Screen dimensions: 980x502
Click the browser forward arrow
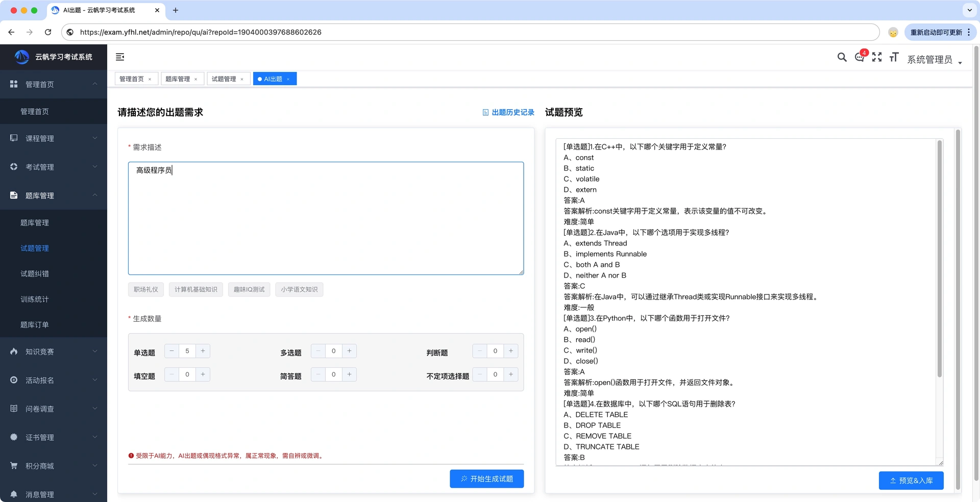(x=30, y=32)
